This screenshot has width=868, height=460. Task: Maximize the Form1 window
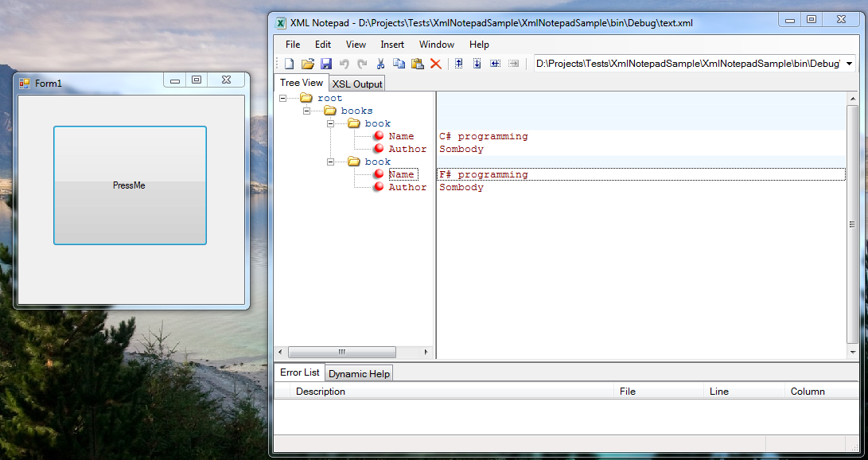197,80
